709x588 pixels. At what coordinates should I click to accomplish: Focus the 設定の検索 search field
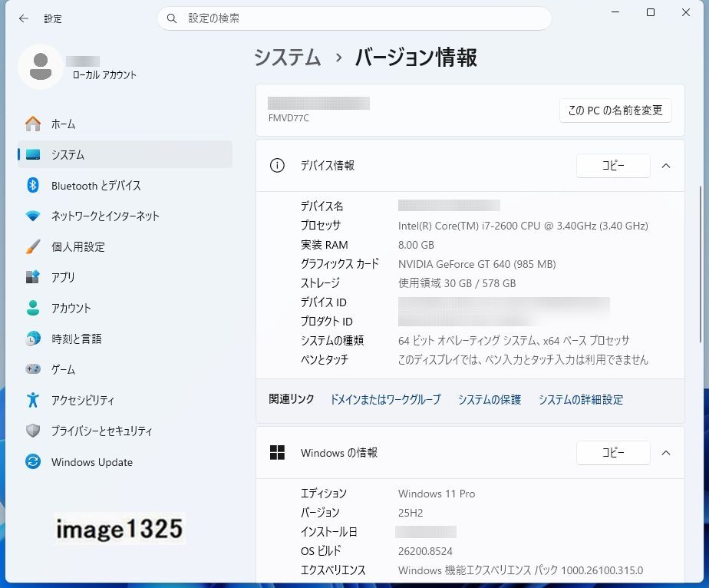tap(354, 18)
